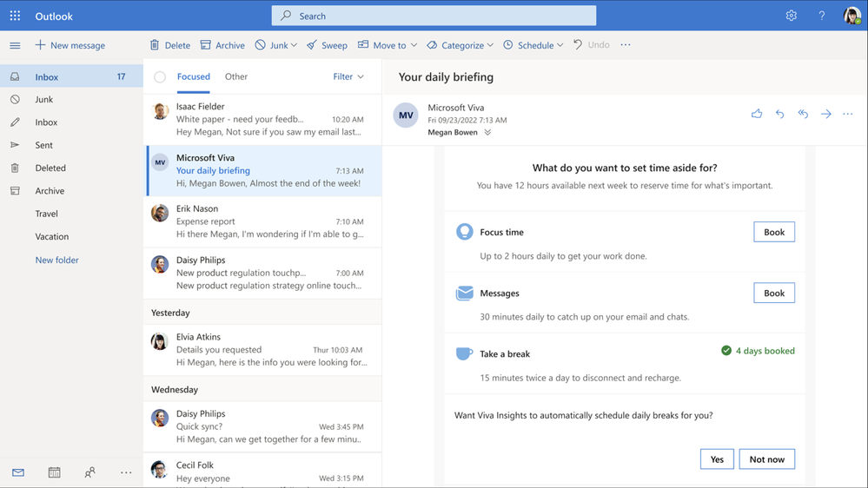Open the Schedule menu
The width and height of the screenshot is (868, 488).
(x=528, y=45)
